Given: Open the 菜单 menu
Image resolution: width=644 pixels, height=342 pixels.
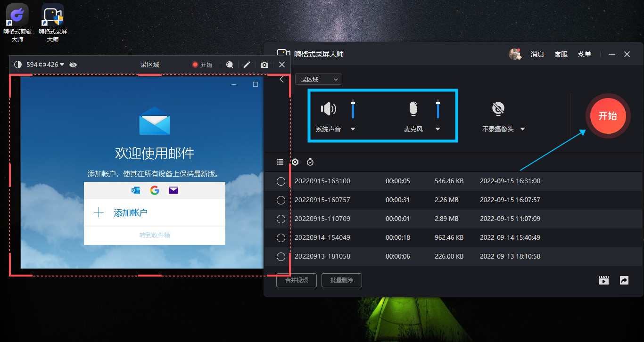Looking at the screenshot, I should click(x=584, y=54).
